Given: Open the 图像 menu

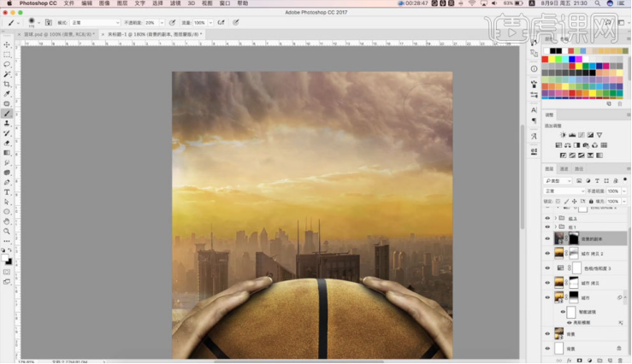Looking at the screenshot, I should click(x=104, y=3).
